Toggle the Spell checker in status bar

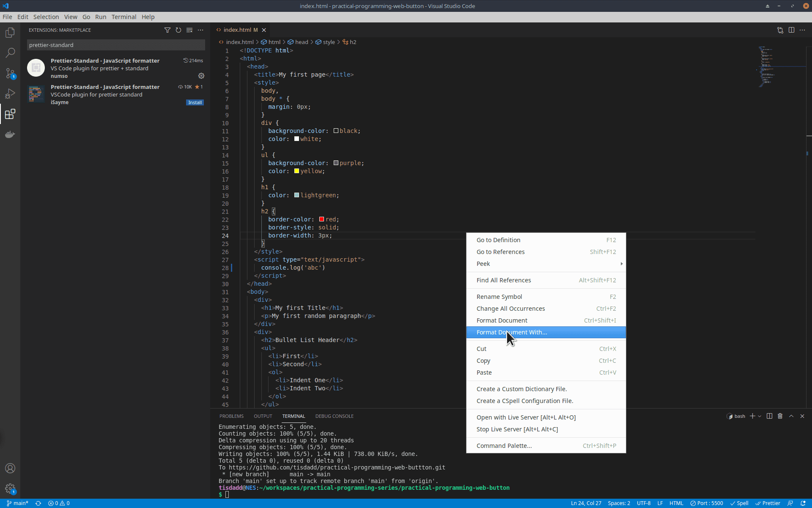740,503
